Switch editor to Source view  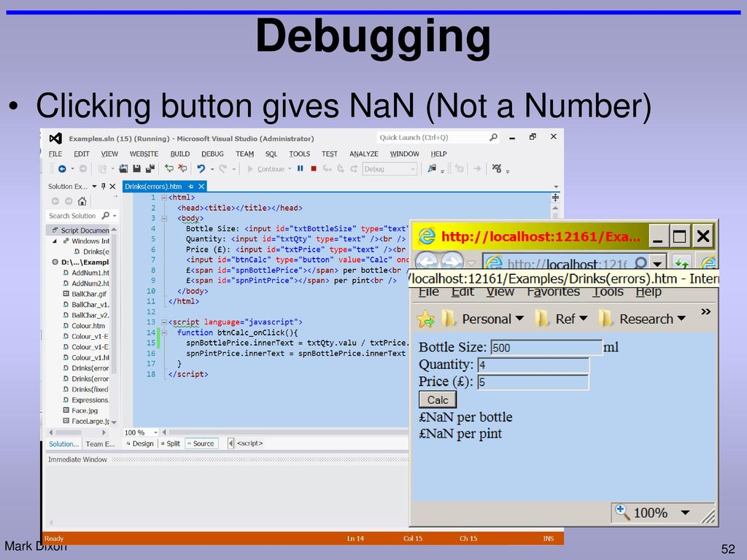click(201, 444)
